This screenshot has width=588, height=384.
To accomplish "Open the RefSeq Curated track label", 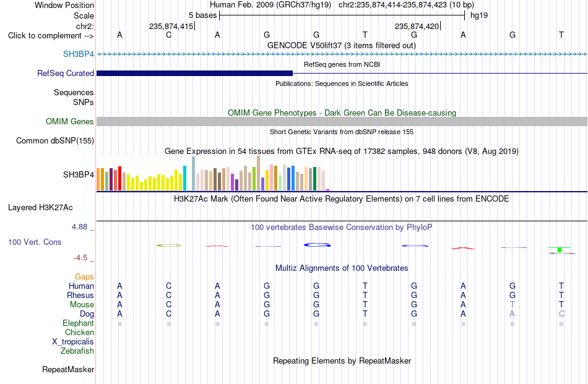I will (x=66, y=73).
